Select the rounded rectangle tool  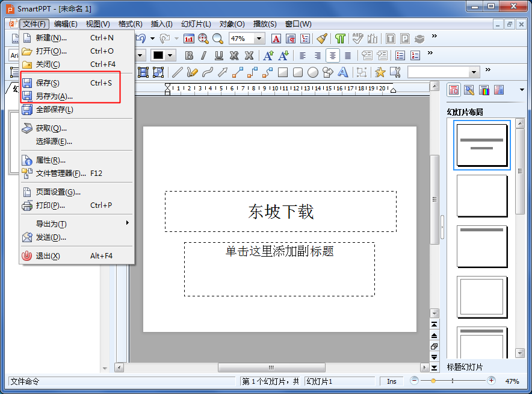click(x=297, y=72)
